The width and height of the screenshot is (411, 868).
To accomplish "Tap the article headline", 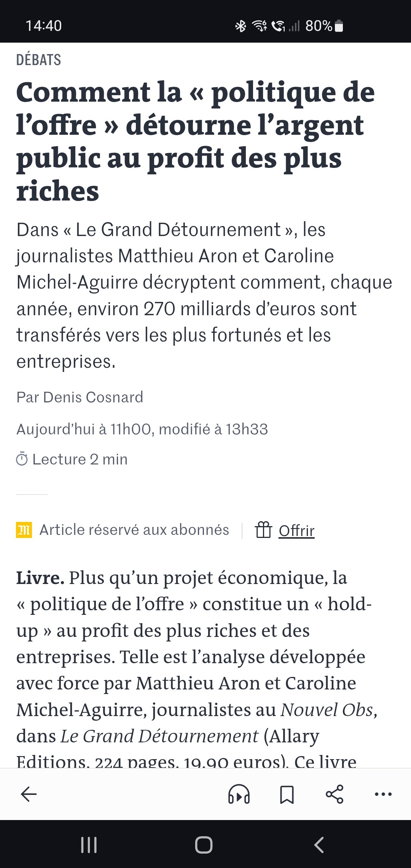I will (195, 141).
